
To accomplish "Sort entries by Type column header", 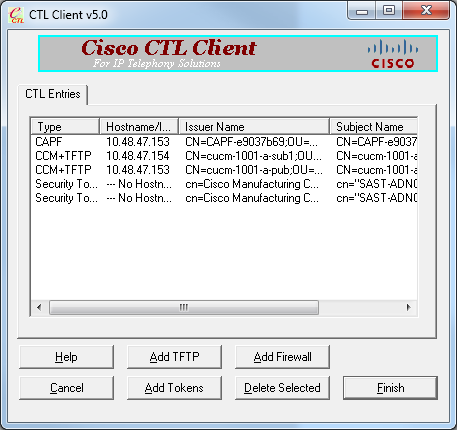I will 65,127.
